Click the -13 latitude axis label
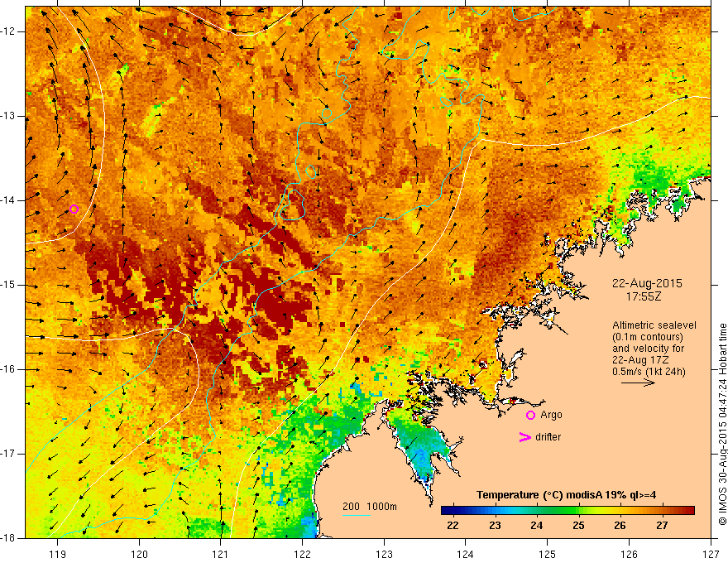This screenshot has width=728, height=563. coord(8,116)
